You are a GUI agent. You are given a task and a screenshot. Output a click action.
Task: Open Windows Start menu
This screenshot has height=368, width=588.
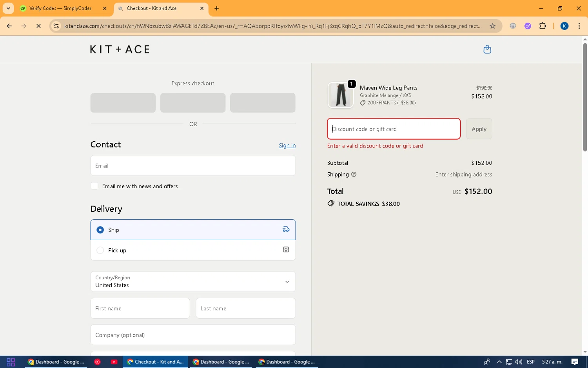pyautogui.click(x=11, y=362)
